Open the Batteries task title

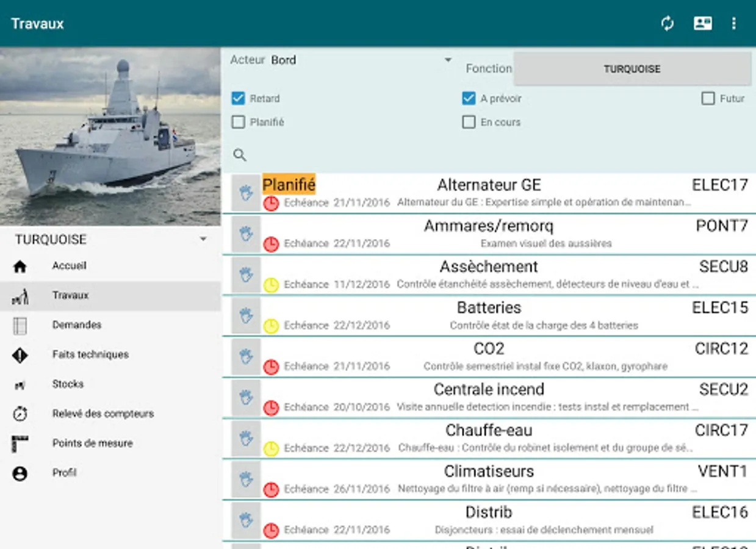click(489, 307)
